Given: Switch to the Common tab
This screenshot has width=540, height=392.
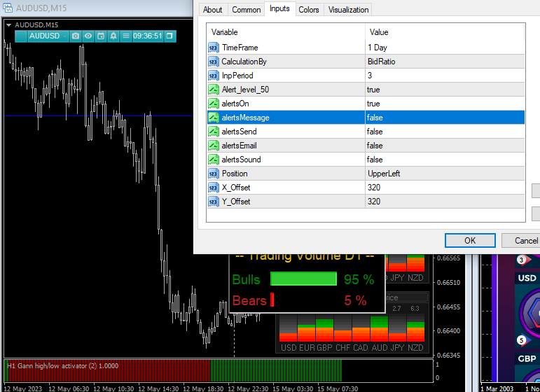Looking at the screenshot, I should click(247, 10).
